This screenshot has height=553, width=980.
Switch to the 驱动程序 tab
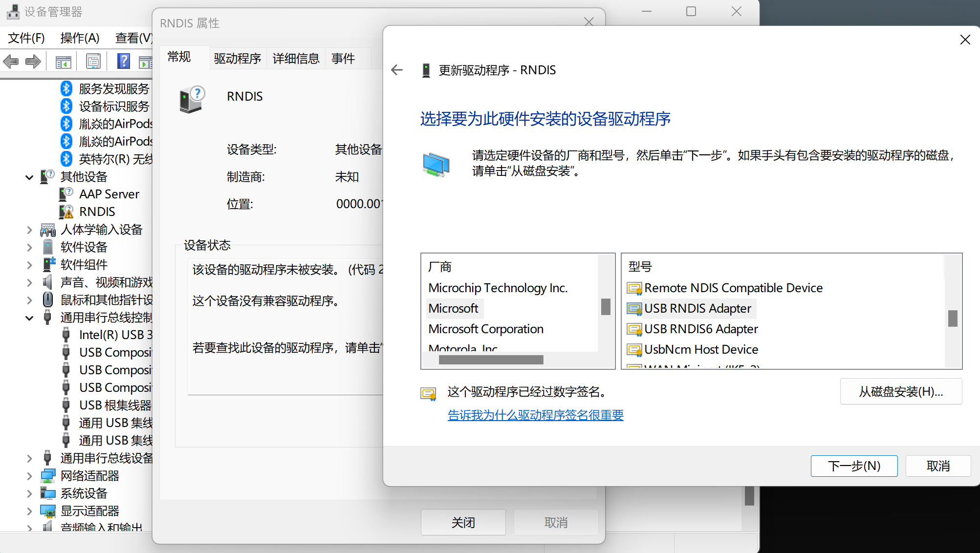point(237,59)
